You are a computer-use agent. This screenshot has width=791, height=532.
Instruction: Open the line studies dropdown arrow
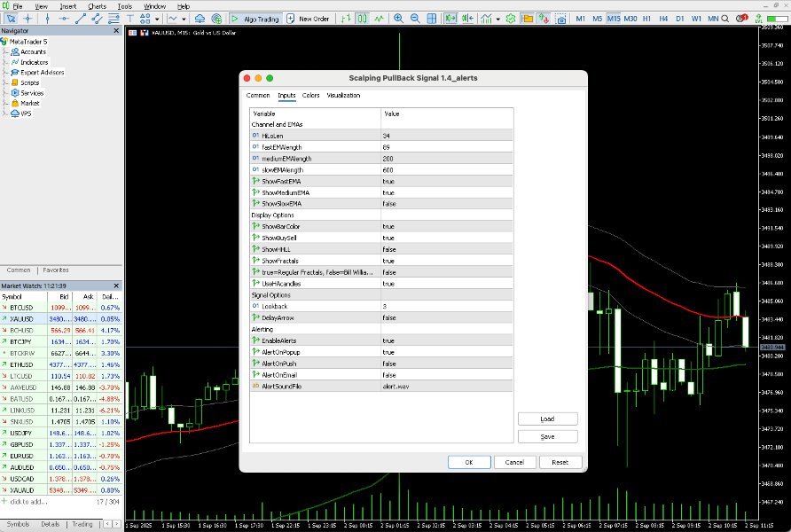click(x=184, y=20)
